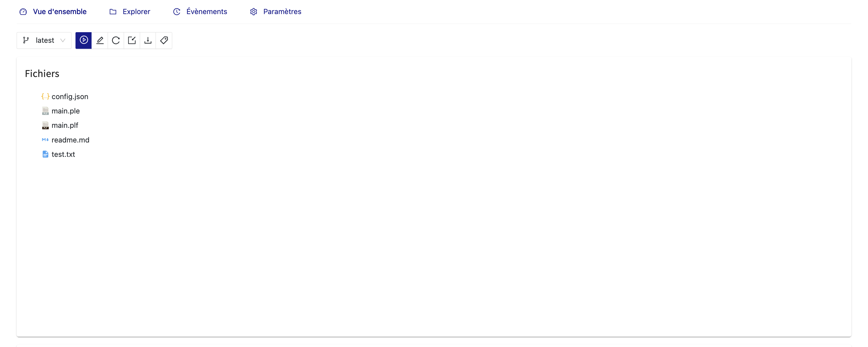The height and width of the screenshot is (347, 868).
Task: Switch to the Explorer tab
Action: point(136,12)
